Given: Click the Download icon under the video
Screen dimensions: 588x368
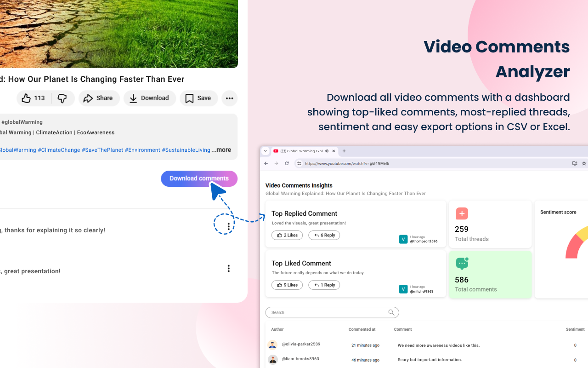Looking at the screenshot, I should (133, 98).
